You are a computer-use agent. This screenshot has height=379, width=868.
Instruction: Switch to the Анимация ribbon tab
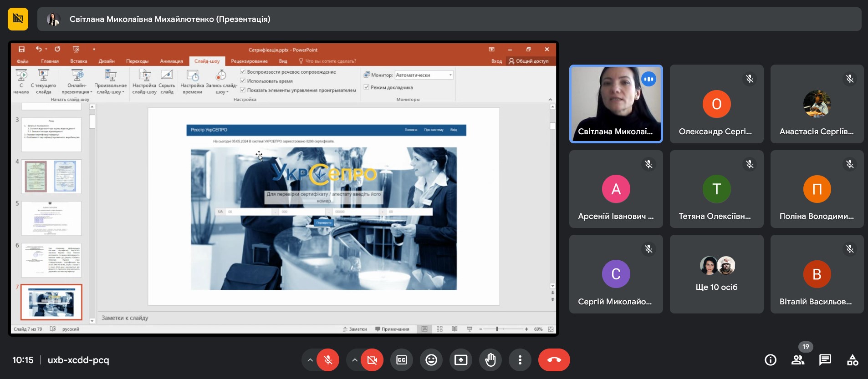click(x=171, y=61)
